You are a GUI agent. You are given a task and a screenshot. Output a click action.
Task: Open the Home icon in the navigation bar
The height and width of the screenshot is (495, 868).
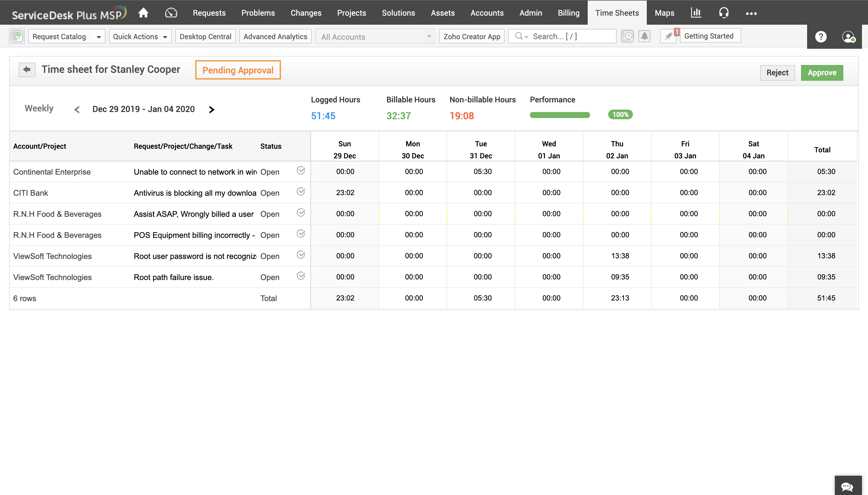[143, 13]
